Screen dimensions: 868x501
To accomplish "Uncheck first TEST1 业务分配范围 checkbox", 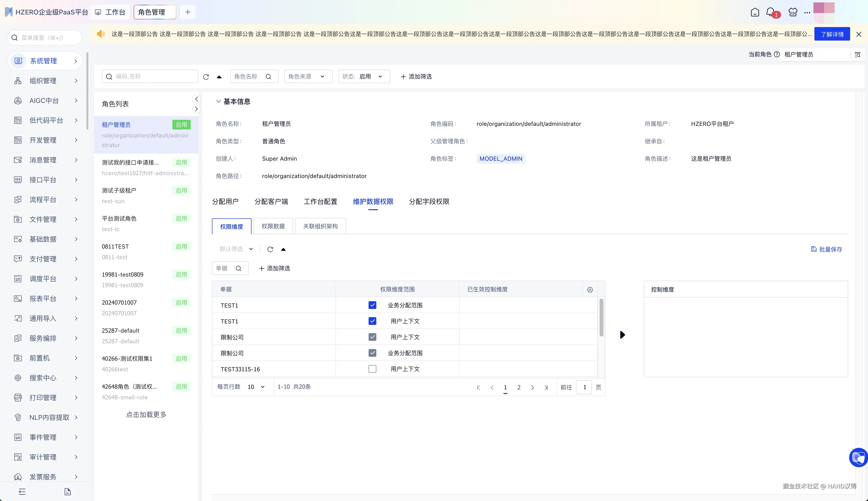I will coord(372,305).
